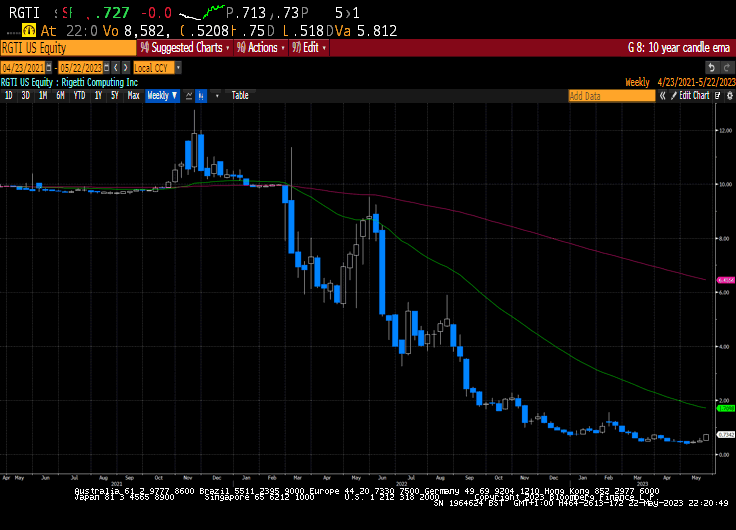Click the yellow gauge icon beside At

coord(29,31)
